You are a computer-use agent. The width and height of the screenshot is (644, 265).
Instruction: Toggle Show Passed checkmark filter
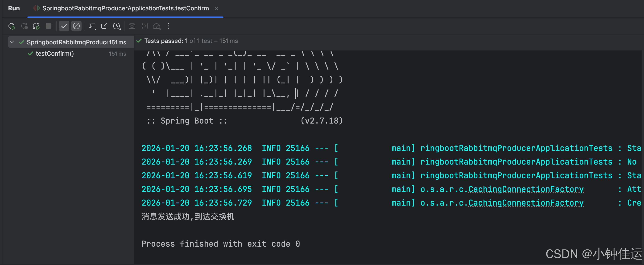[x=64, y=26]
